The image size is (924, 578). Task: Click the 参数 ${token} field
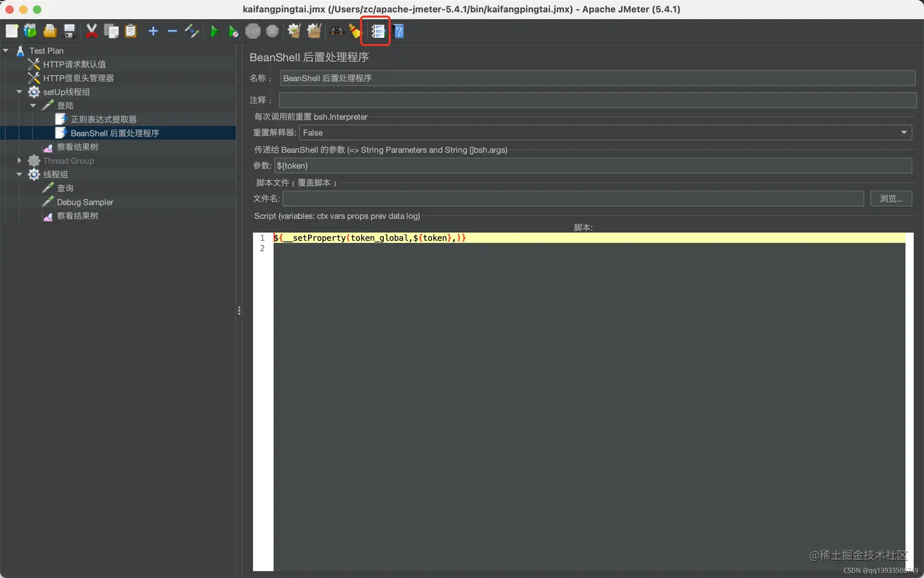coord(593,166)
